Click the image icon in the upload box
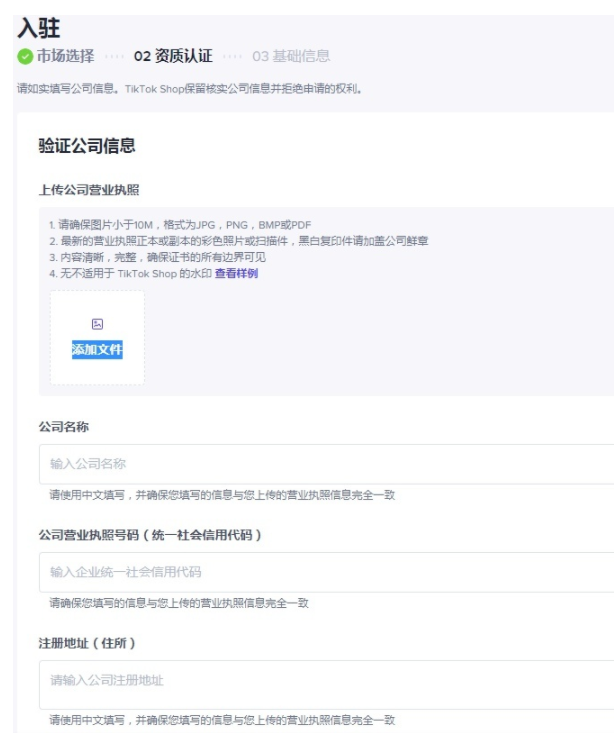 (97, 324)
